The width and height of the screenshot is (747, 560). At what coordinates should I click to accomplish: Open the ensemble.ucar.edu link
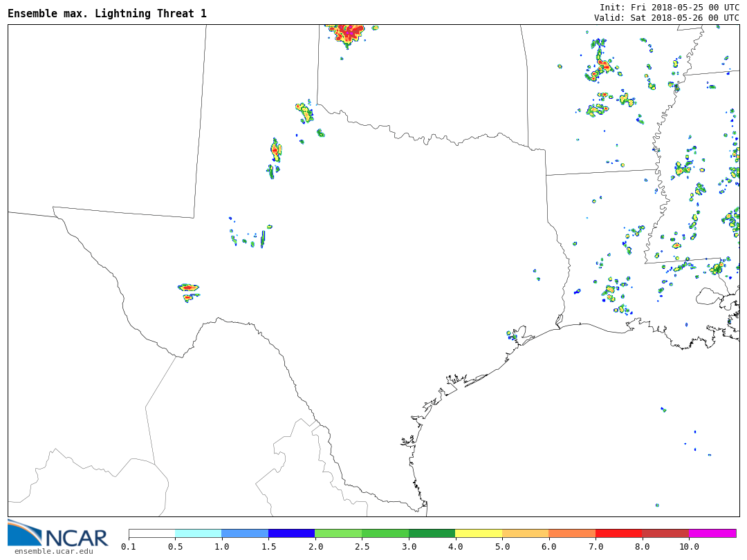tap(53, 551)
